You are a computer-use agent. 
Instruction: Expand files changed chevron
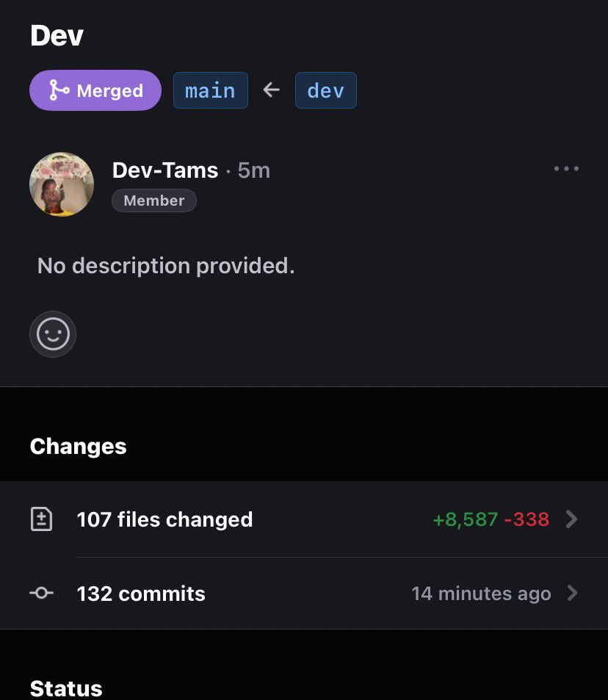pos(571,519)
